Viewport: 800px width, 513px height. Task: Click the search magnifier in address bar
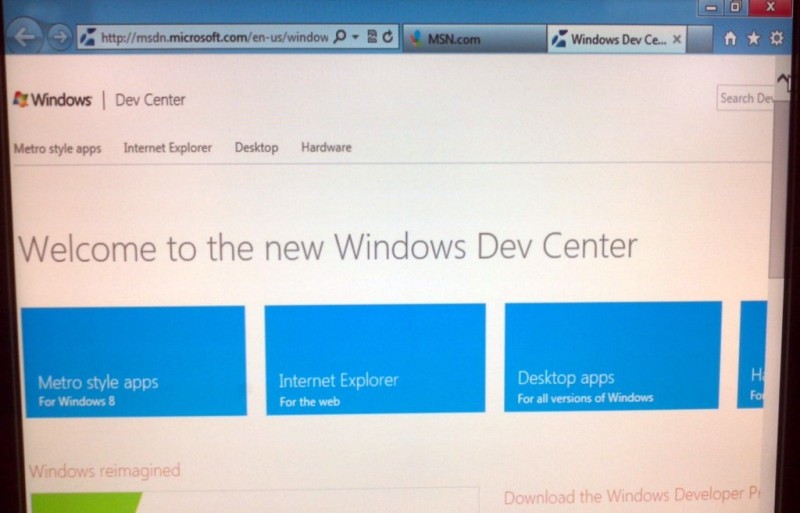(x=340, y=37)
